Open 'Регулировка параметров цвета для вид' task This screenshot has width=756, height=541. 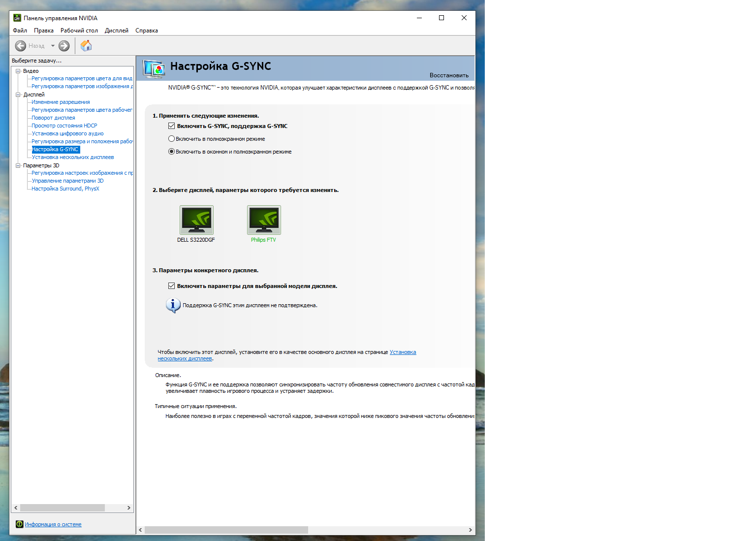tap(82, 78)
